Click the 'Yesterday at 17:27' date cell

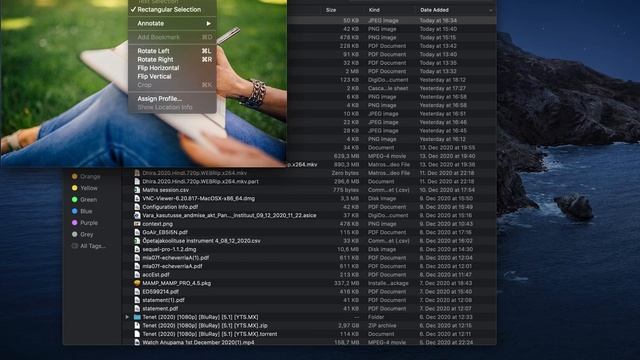click(443, 88)
